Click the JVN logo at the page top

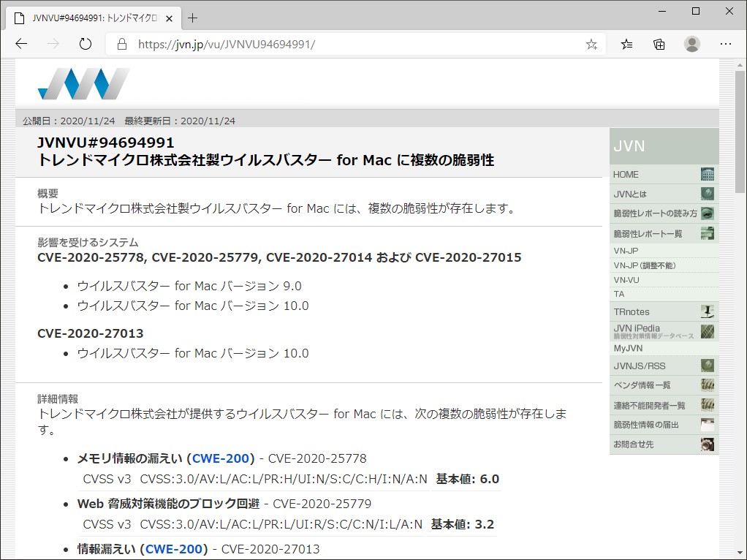[x=83, y=82]
